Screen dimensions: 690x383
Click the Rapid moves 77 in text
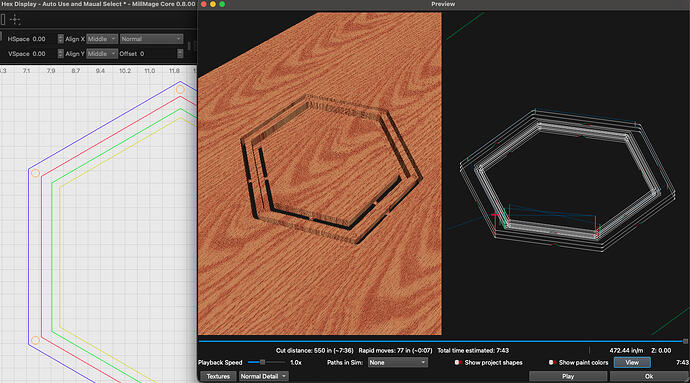(x=395, y=350)
